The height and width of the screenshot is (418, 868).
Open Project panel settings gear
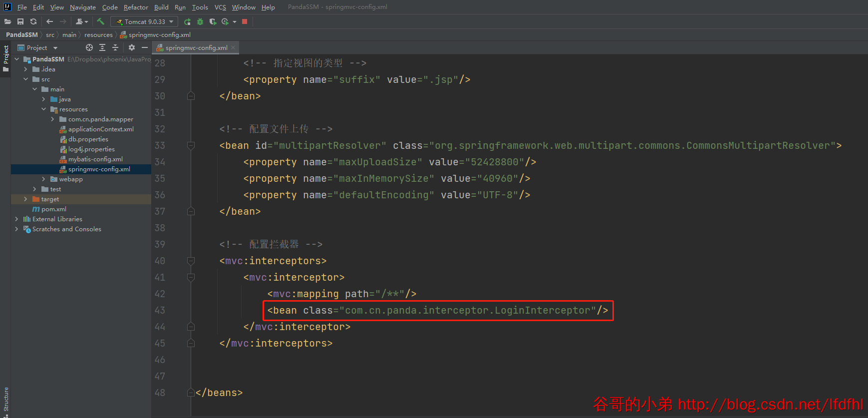point(132,47)
